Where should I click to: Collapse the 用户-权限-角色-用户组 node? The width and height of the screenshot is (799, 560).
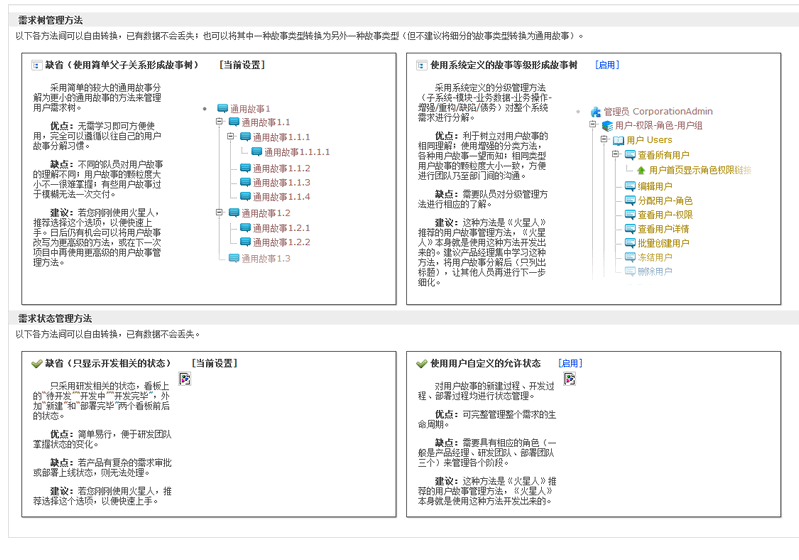point(593,124)
